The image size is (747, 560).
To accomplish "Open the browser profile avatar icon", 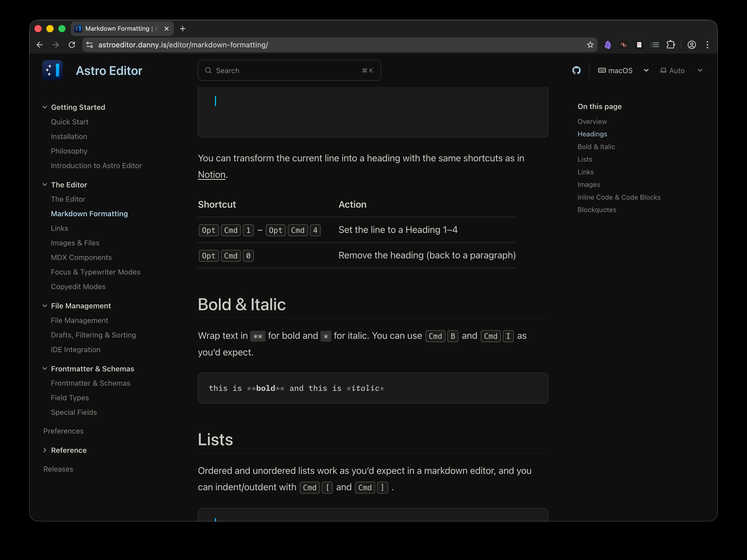I will click(x=692, y=44).
